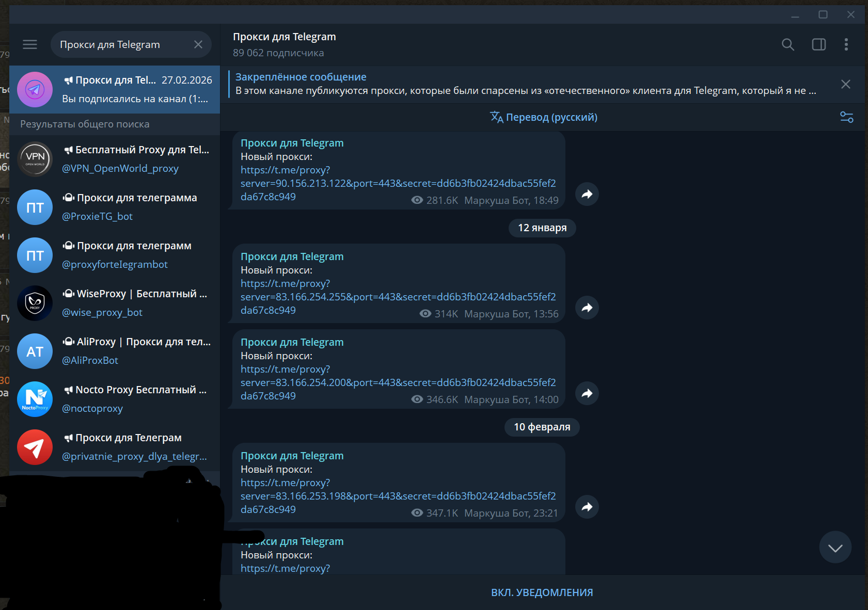Dismiss the pinned message bar

[846, 84]
